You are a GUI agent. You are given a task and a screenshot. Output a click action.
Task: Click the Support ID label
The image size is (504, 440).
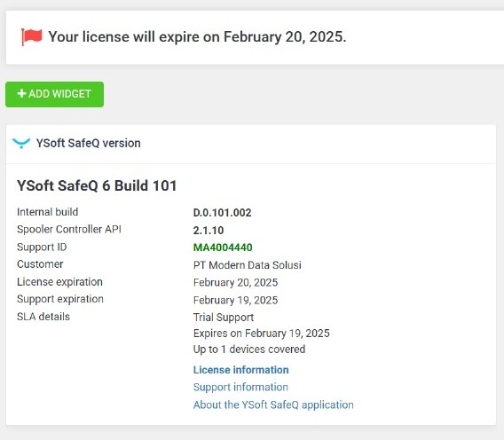click(42, 247)
